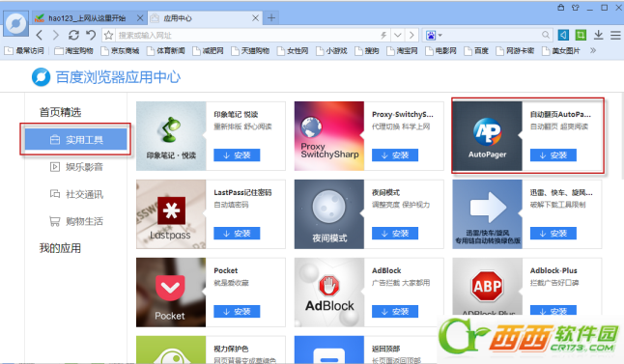Select 首页精选 in the sidebar
624x364 pixels.
coord(60,112)
